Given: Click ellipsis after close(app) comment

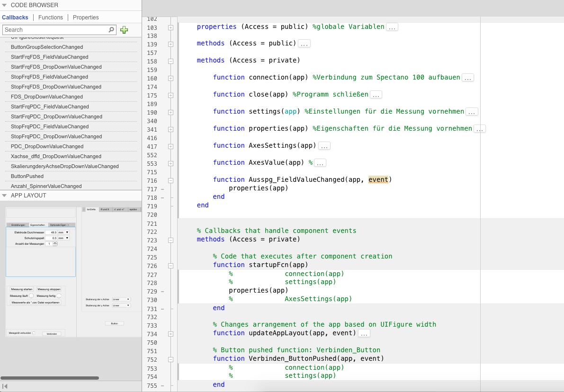Looking at the screenshot, I should point(376,95).
